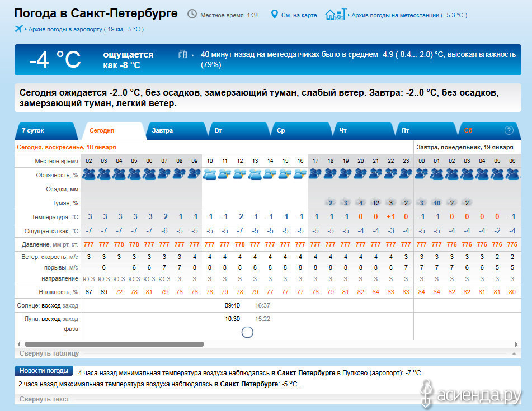Click the weather station icon in header
This screenshot has height=411, width=532.
pos(335,13)
